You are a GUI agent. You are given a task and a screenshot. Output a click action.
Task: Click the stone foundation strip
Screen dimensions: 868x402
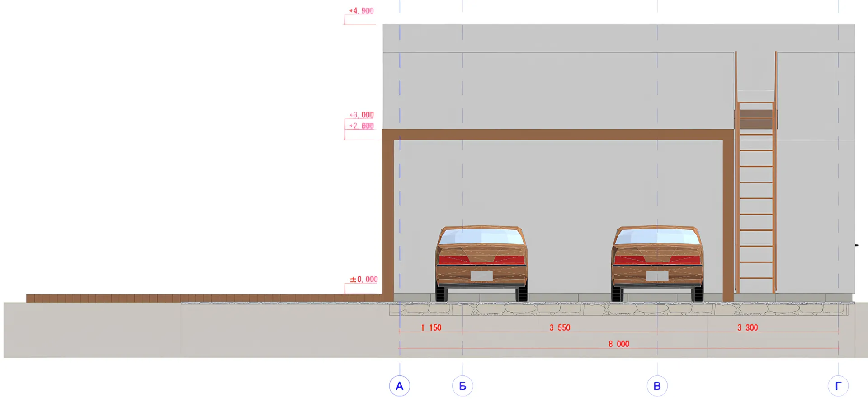[x=619, y=309]
